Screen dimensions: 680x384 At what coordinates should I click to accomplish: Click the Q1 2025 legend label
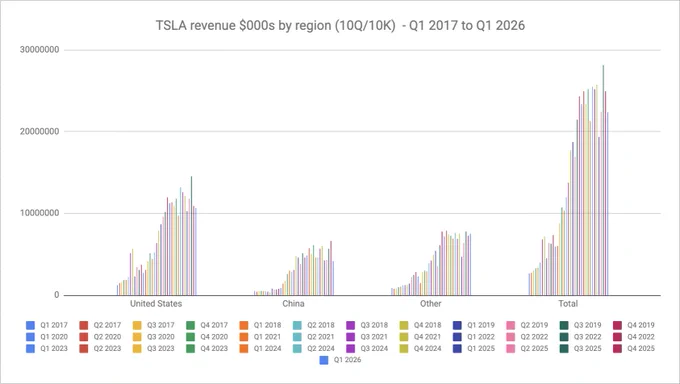coord(481,348)
